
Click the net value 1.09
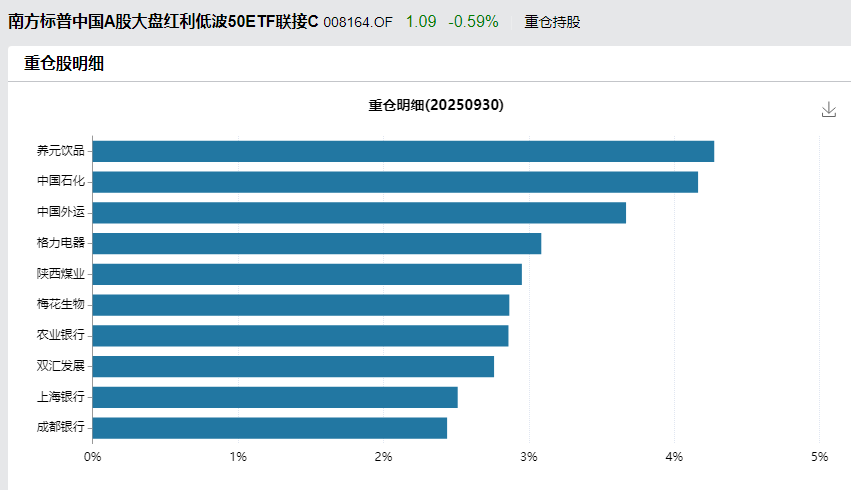pyautogui.click(x=421, y=22)
